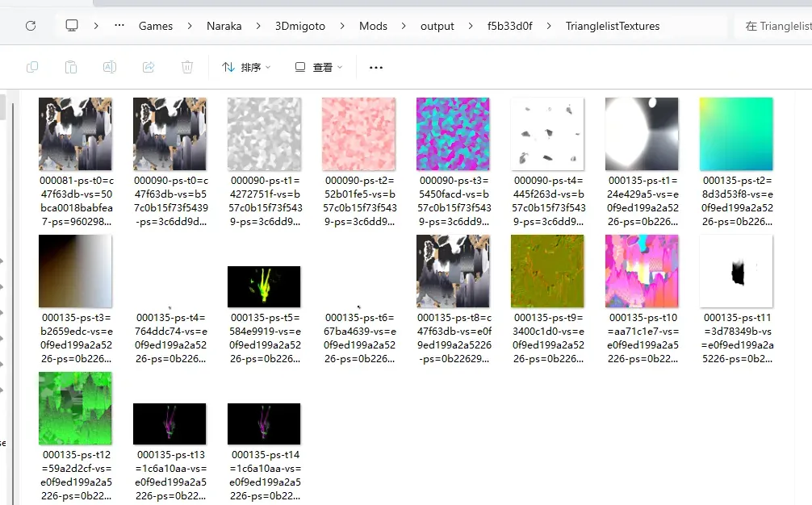Open the 排序 sort dropdown
The width and height of the screenshot is (812, 505).
point(246,67)
